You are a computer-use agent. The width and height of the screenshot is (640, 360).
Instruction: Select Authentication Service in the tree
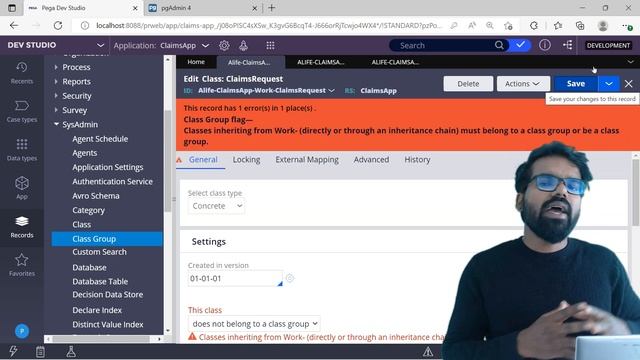(112, 182)
